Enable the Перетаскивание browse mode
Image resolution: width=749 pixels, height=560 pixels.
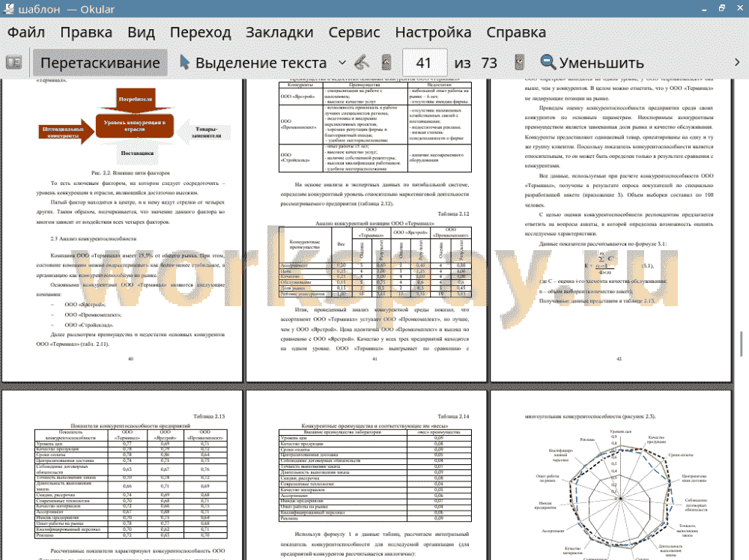100,63
